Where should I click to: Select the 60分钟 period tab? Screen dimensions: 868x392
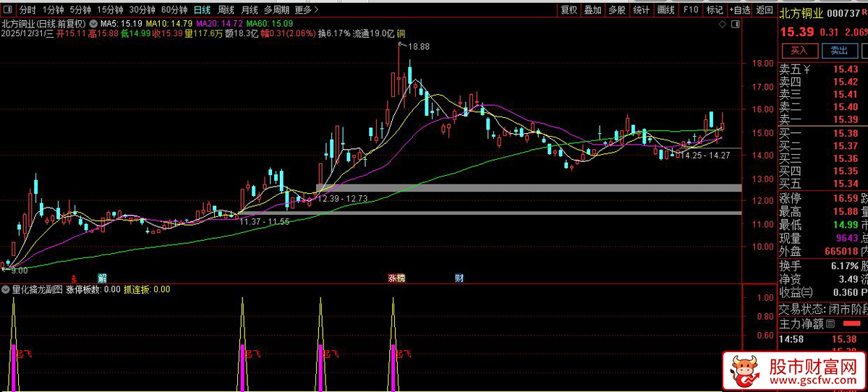(x=174, y=10)
